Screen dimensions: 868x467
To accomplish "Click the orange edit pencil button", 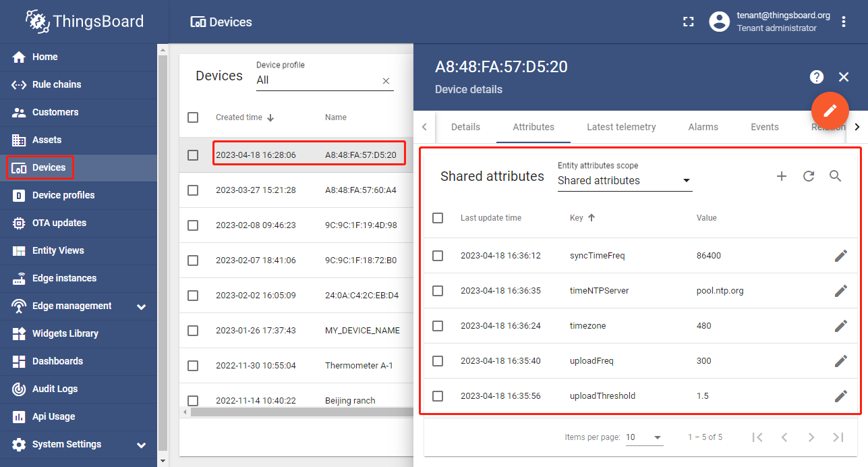I will 830,110.
